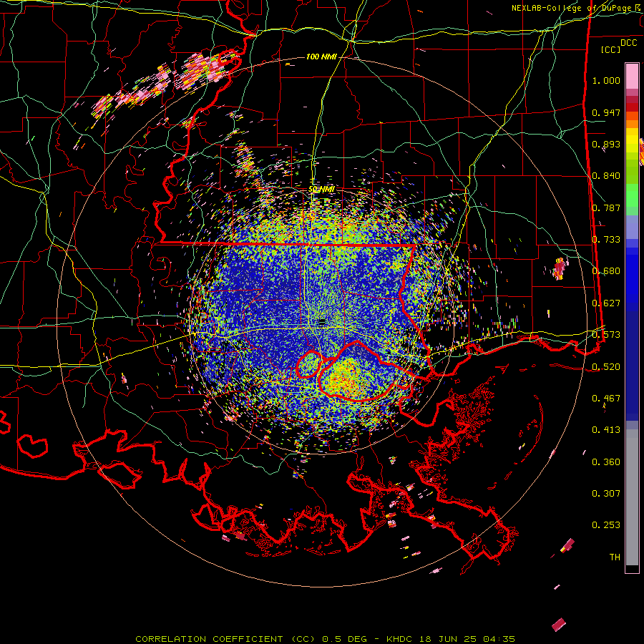Click the isolated red echo cell east of radar
This screenshot has width=644, height=644.
pos(560,268)
